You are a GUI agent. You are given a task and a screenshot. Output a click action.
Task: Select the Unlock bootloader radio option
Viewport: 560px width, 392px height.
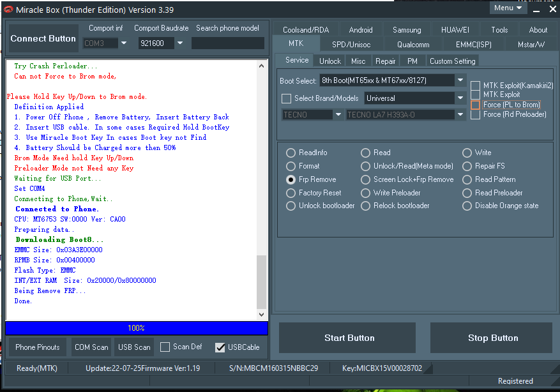point(291,206)
